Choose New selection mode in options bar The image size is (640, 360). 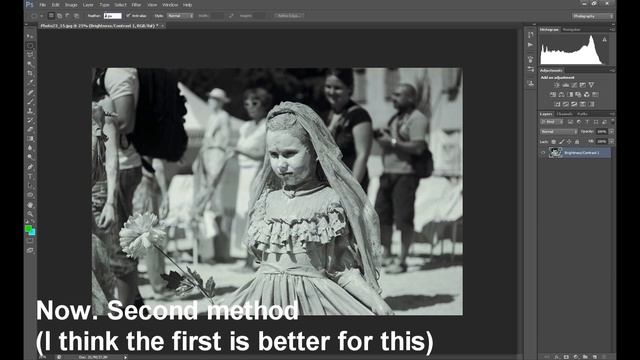51,16
